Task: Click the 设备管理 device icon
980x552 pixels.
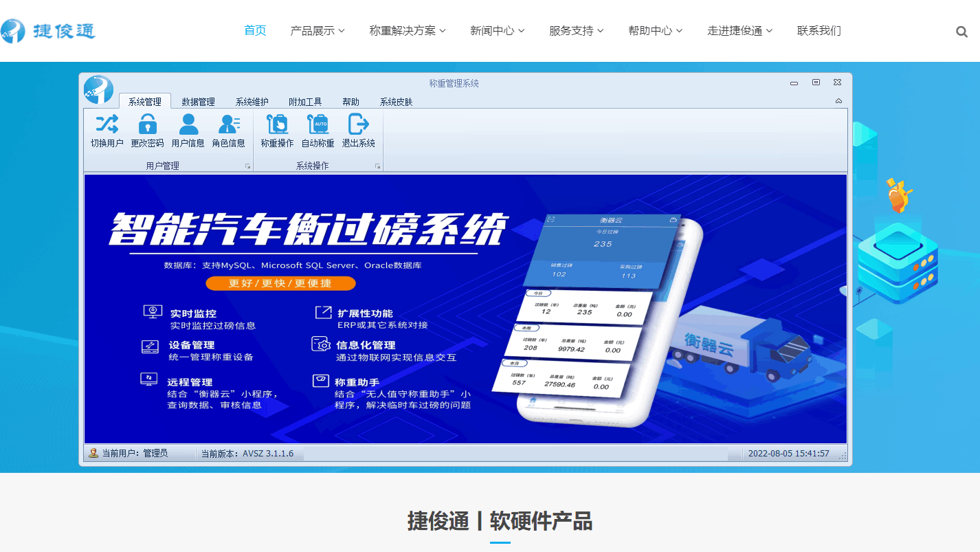Action: pyautogui.click(x=150, y=346)
